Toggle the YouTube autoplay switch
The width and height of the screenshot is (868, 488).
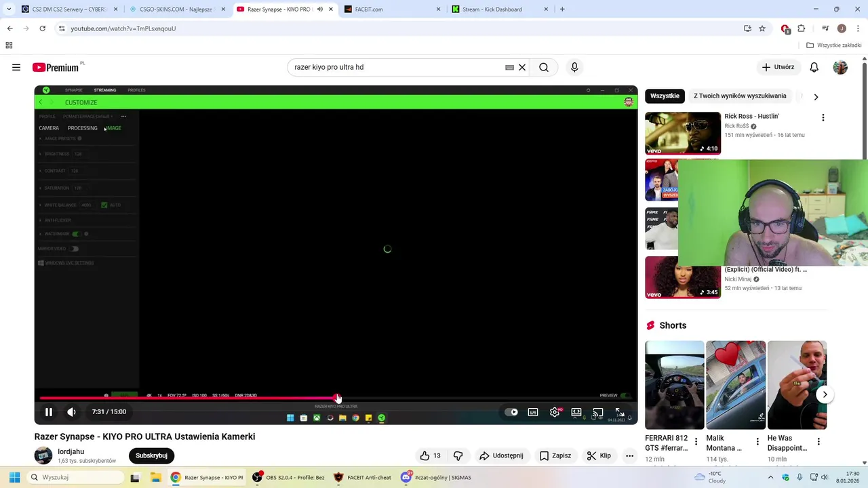click(511, 412)
